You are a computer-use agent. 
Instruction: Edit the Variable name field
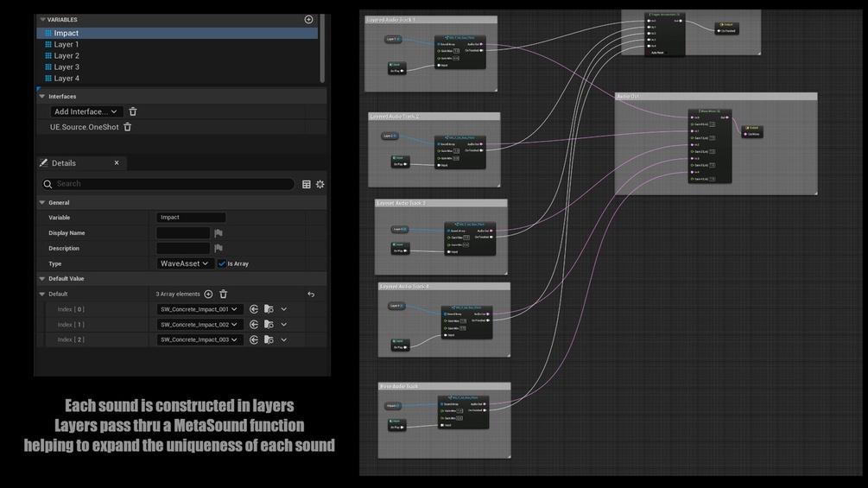point(191,218)
